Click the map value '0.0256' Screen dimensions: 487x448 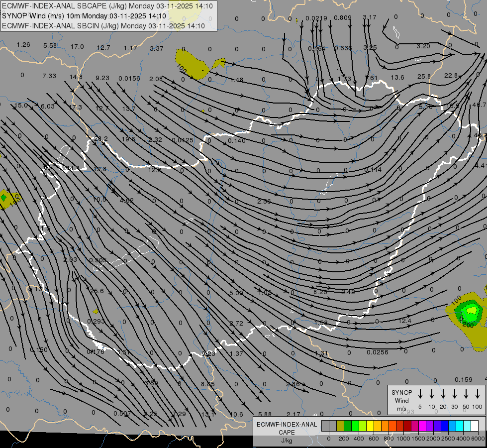(x=378, y=352)
